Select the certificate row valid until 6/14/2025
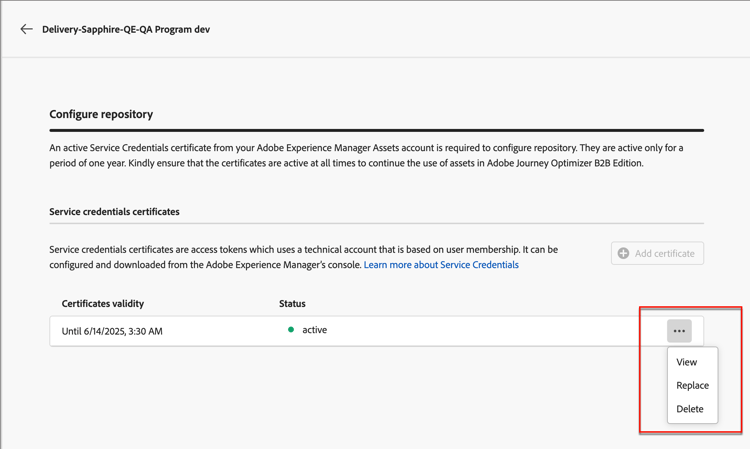This screenshot has height=449, width=750. pos(112,331)
